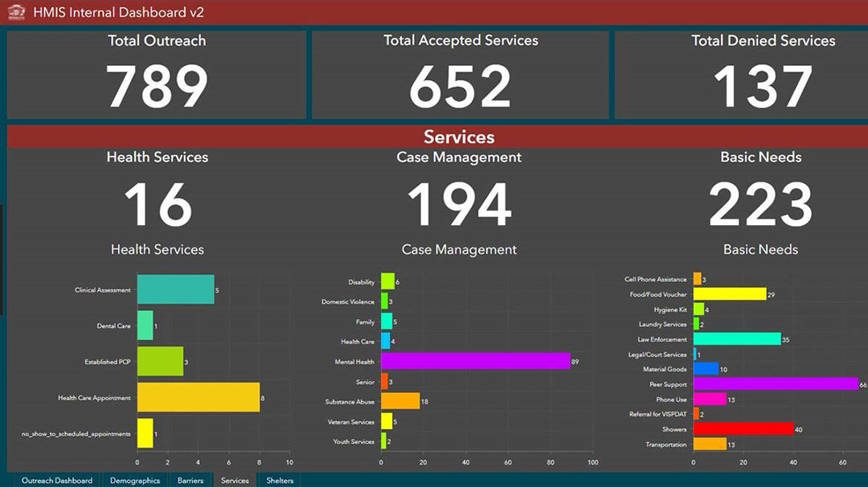Click the Basic Needs total of 223
The width and height of the screenshot is (868, 488).
(x=760, y=203)
